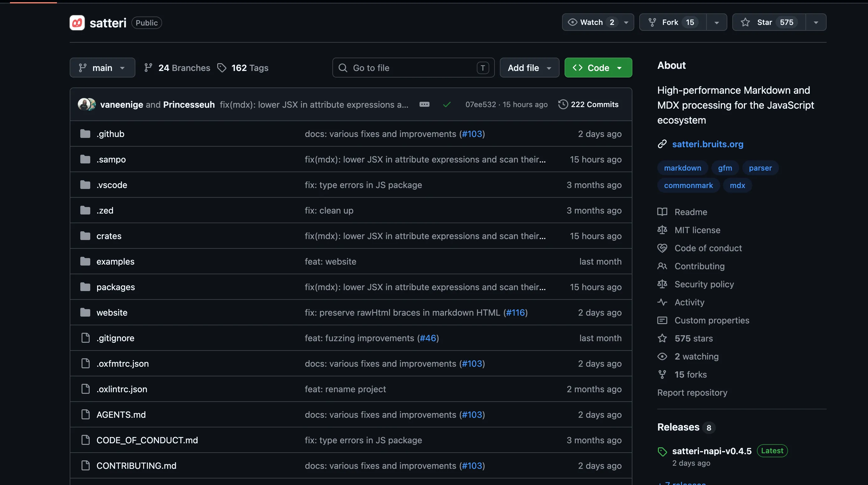Click the file icon beside AGENTS.md
868x485 pixels.
click(x=86, y=414)
